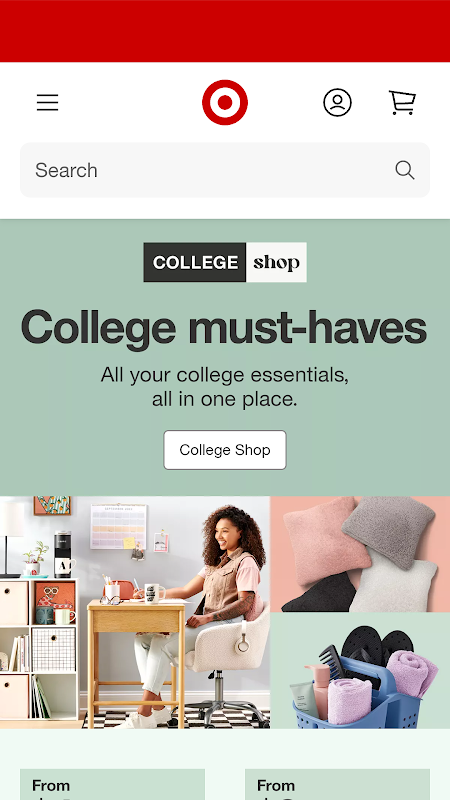Open the hamburger navigation menu
450x800 pixels.
tap(47, 103)
